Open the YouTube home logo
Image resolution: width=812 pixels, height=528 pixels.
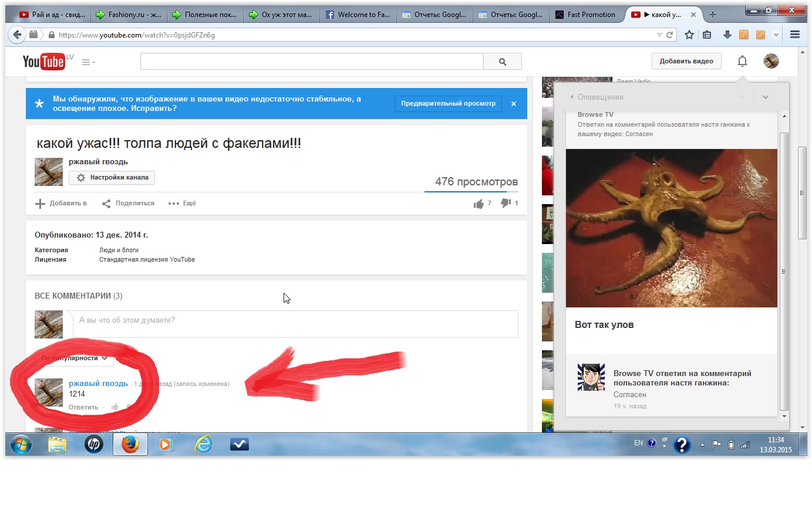coord(43,61)
